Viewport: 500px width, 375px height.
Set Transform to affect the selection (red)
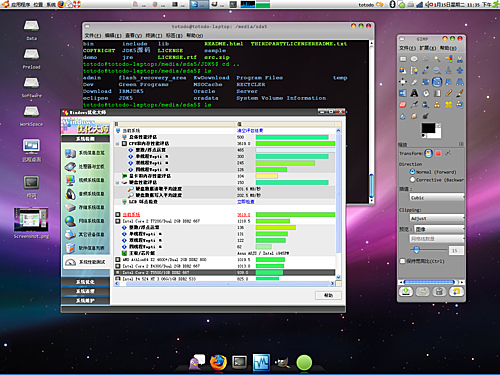438,153
